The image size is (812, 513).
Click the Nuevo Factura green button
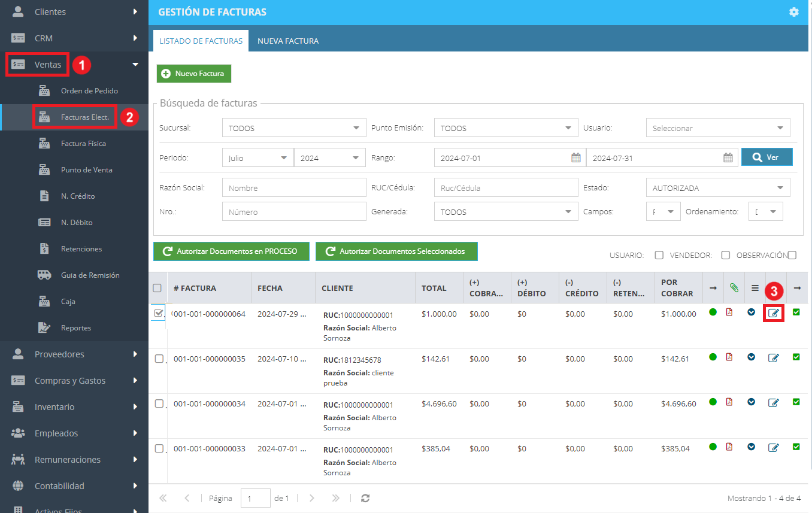pos(194,74)
